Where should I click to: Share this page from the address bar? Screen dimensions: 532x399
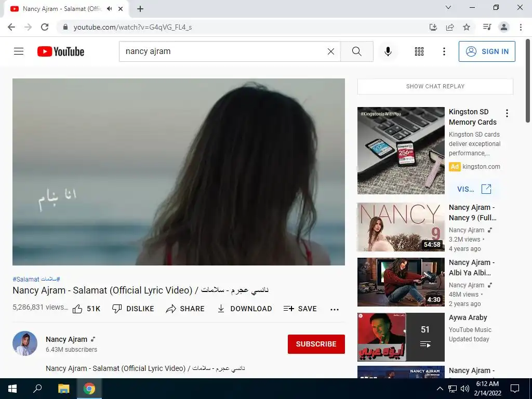tap(450, 27)
